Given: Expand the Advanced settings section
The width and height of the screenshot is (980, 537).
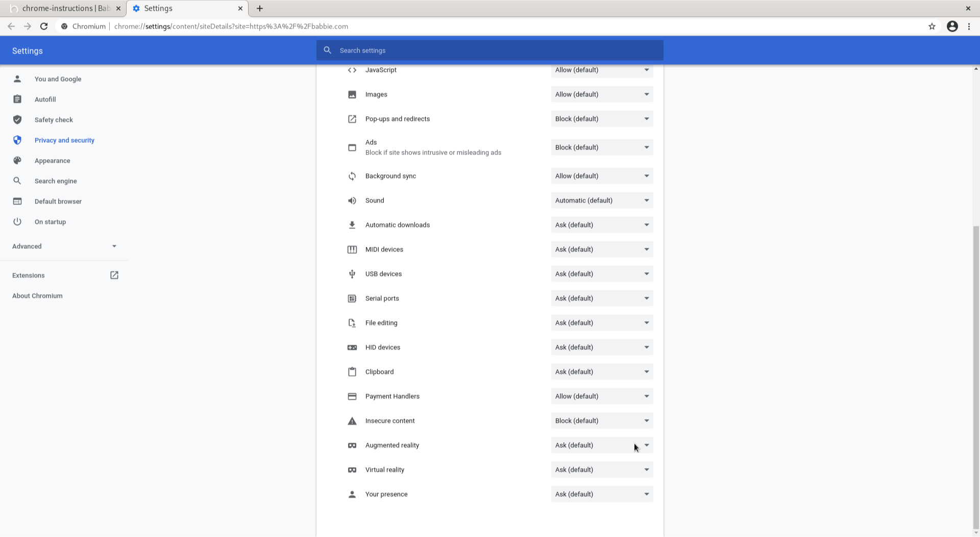Looking at the screenshot, I should [x=64, y=246].
